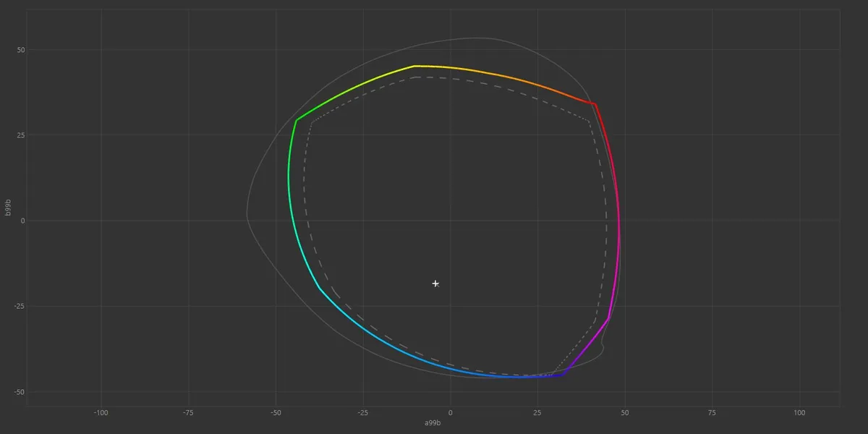868x434 pixels.
Task: Click the 0 tick label on the a99b axis
Action: point(450,412)
